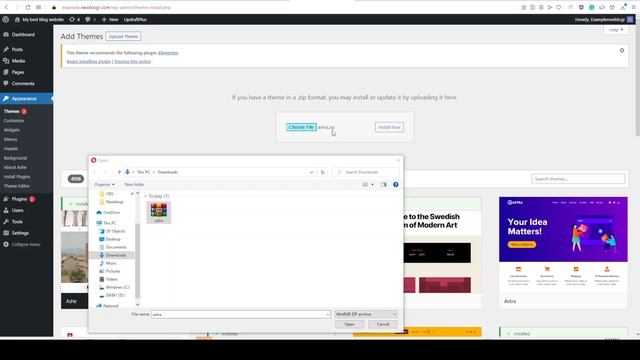Click the Search Downloads field

(366, 172)
